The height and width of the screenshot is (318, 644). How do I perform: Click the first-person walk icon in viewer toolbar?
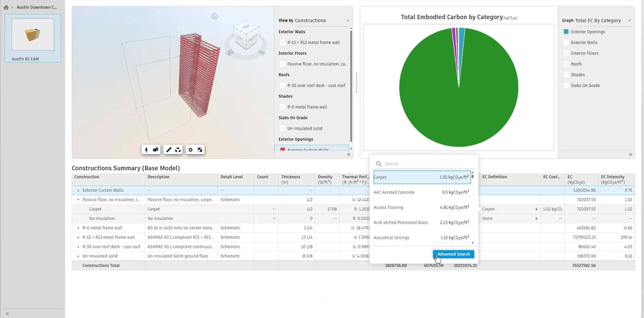pyautogui.click(x=146, y=150)
